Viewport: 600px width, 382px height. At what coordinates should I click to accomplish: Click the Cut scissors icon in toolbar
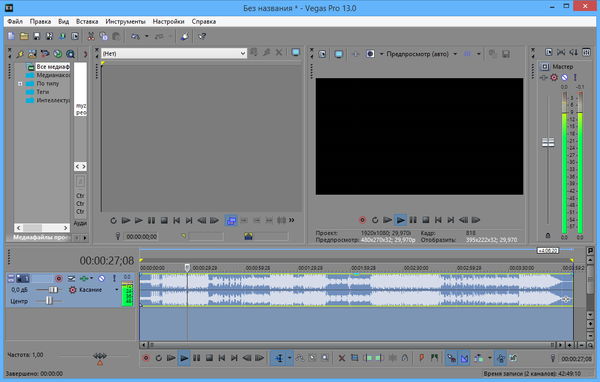pos(91,36)
